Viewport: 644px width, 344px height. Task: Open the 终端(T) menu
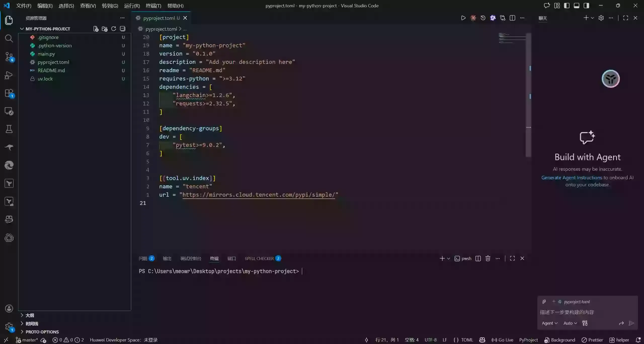click(153, 6)
